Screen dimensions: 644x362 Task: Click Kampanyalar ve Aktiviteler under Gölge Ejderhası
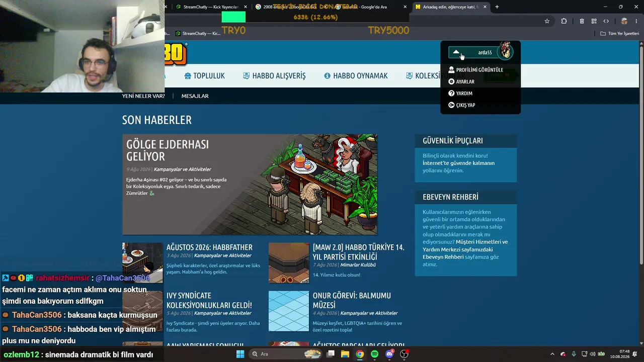183,169
